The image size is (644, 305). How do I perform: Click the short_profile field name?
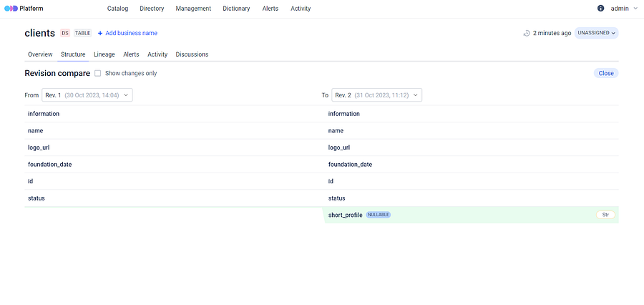[346, 215]
